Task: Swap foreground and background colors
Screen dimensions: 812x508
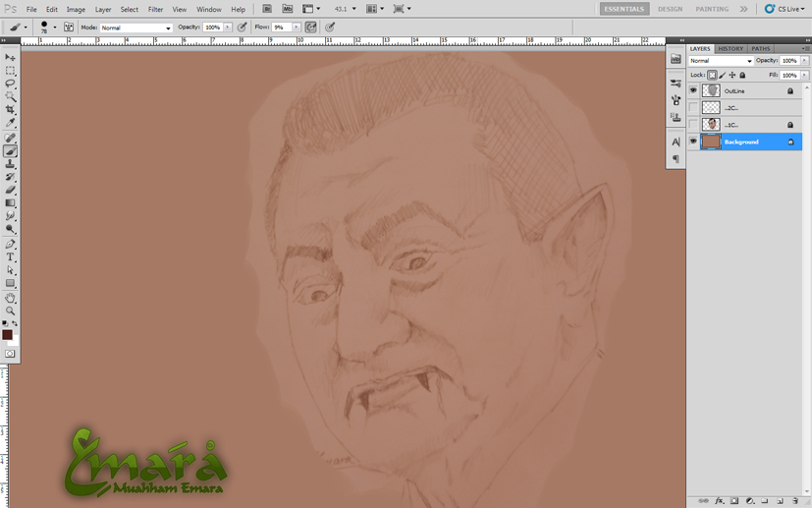Action: point(15,323)
